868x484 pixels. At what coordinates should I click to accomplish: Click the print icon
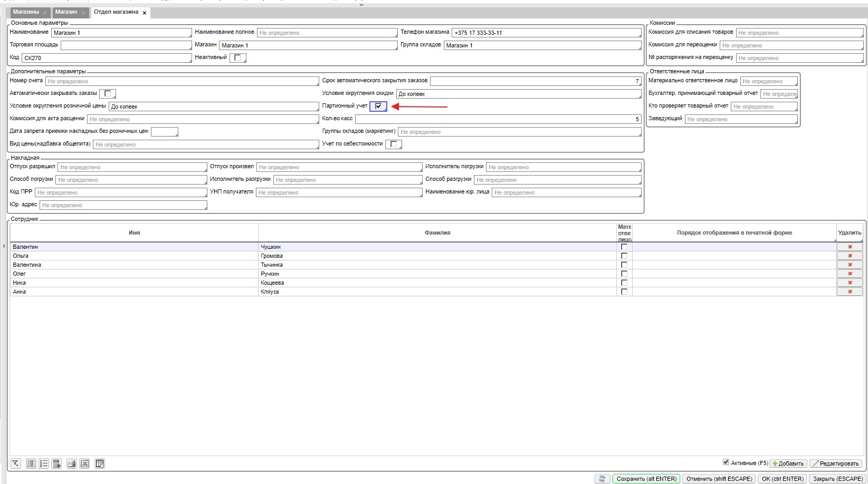coord(71,463)
